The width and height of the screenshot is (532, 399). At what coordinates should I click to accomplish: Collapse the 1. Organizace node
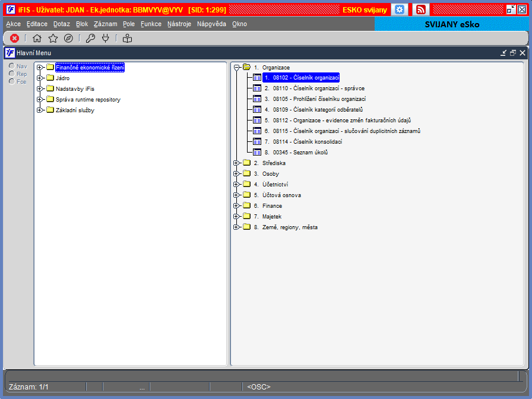coord(236,68)
